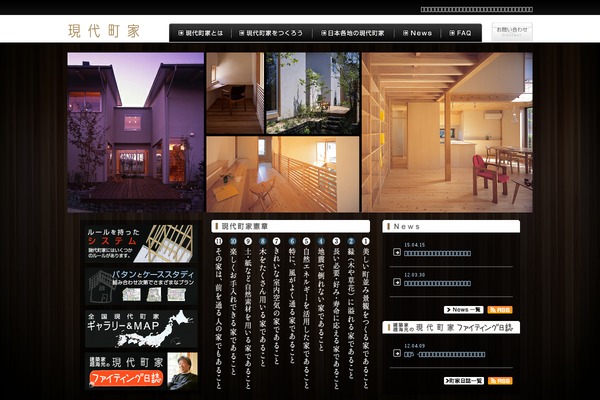Click the arrow icon beside the 15.04.15 news item
The image size is (600, 400).
397,252
